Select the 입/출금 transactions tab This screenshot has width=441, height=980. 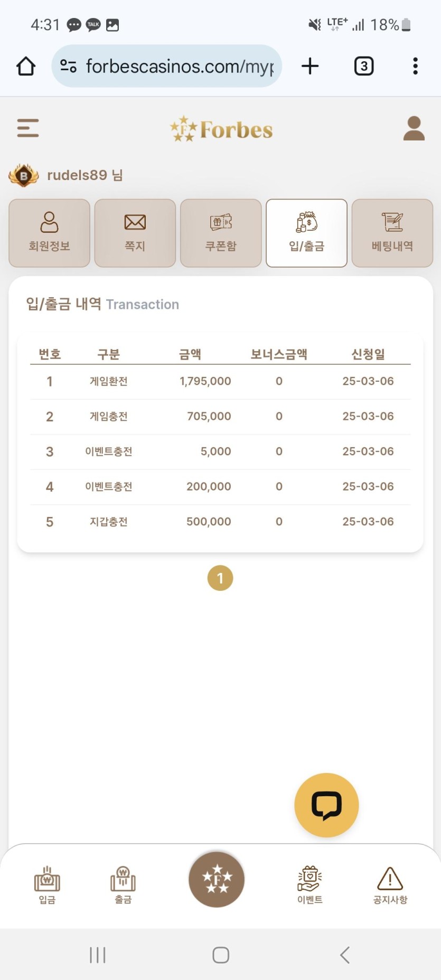tap(306, 233)
